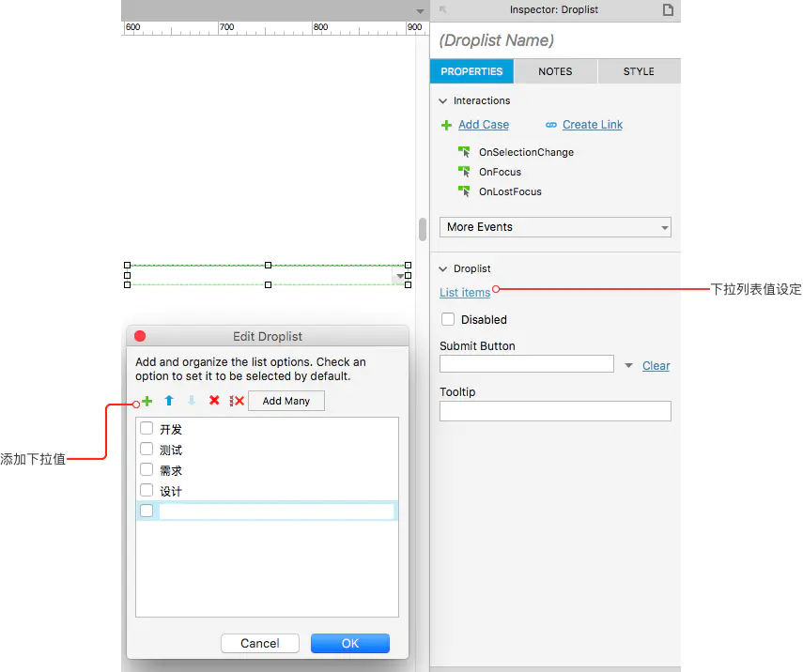Add a new droplist option with green plus
The height and width of the screenshot is (672, 803).
point(147,401)
